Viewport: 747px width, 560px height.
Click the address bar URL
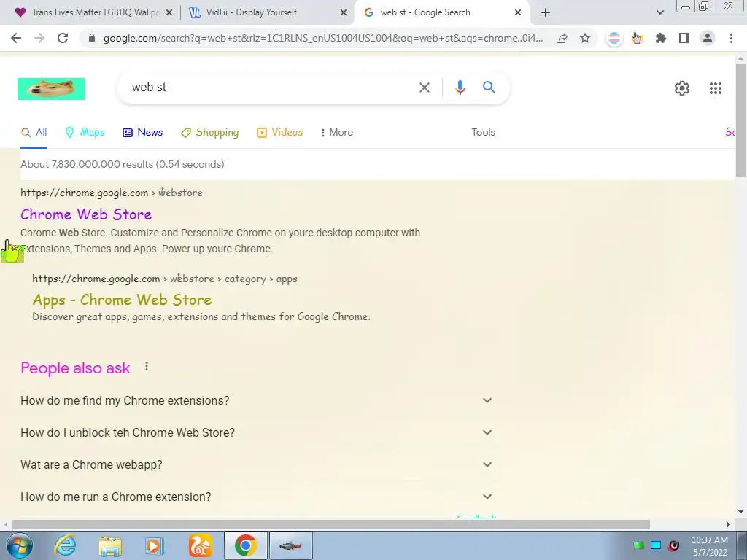[x=323, y=38]
